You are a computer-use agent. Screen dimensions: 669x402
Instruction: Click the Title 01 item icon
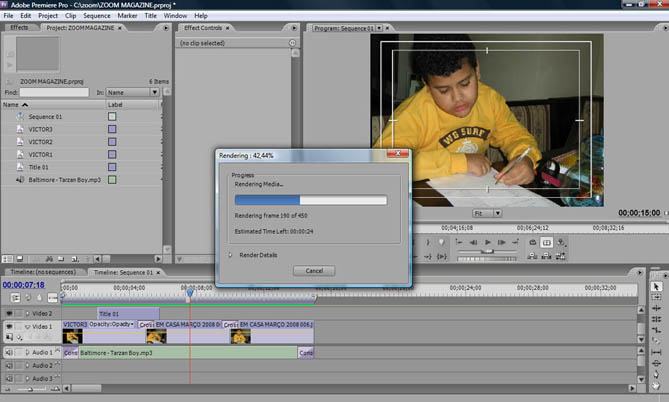(20, 167)
